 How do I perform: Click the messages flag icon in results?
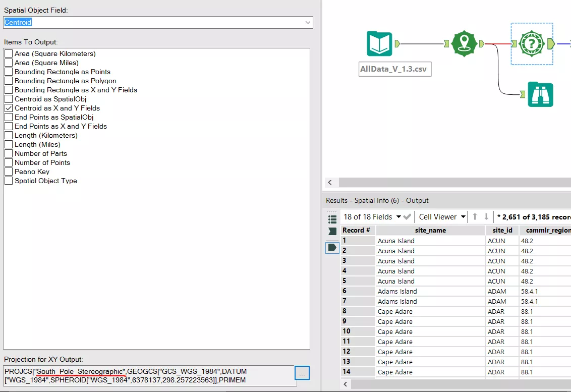coord(332,232)
